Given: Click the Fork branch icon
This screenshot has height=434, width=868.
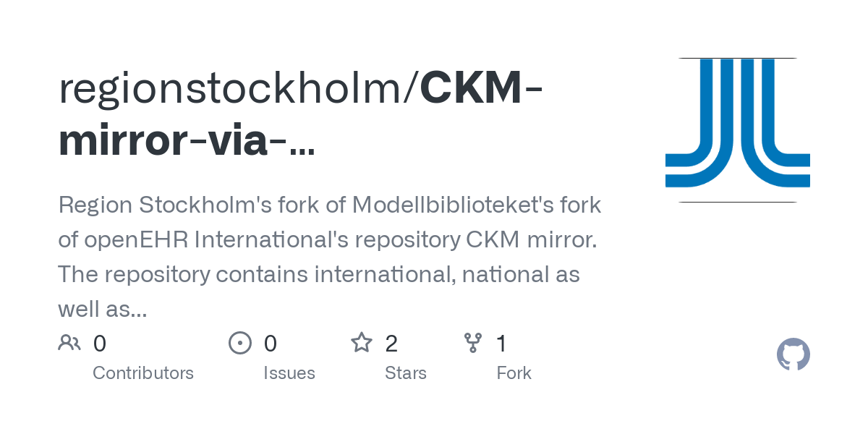Looking at the screenshot, I should pyautogui.click(x=473, y=343).
